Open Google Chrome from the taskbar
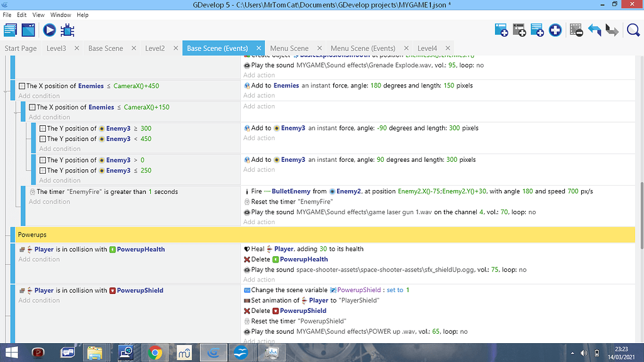644x362 pixels. 155,352
